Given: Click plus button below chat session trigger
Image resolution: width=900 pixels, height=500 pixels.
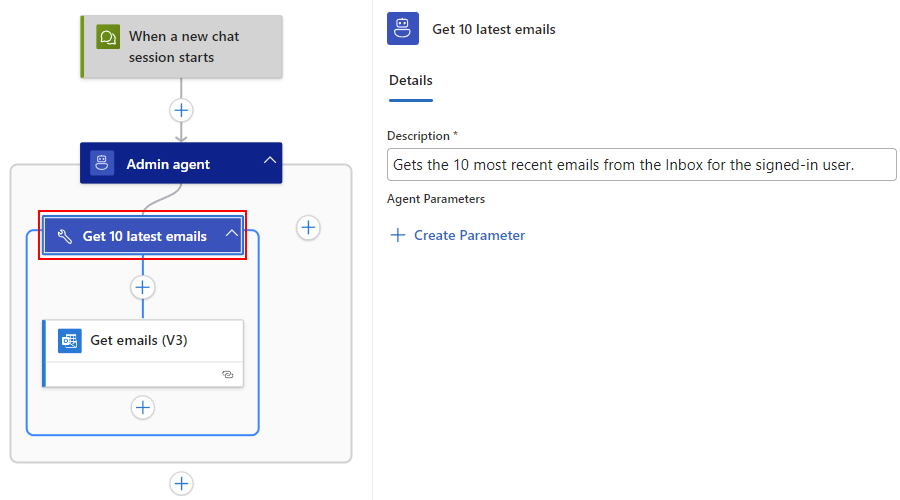Looking at the screenshot, I should click(181, 110).
